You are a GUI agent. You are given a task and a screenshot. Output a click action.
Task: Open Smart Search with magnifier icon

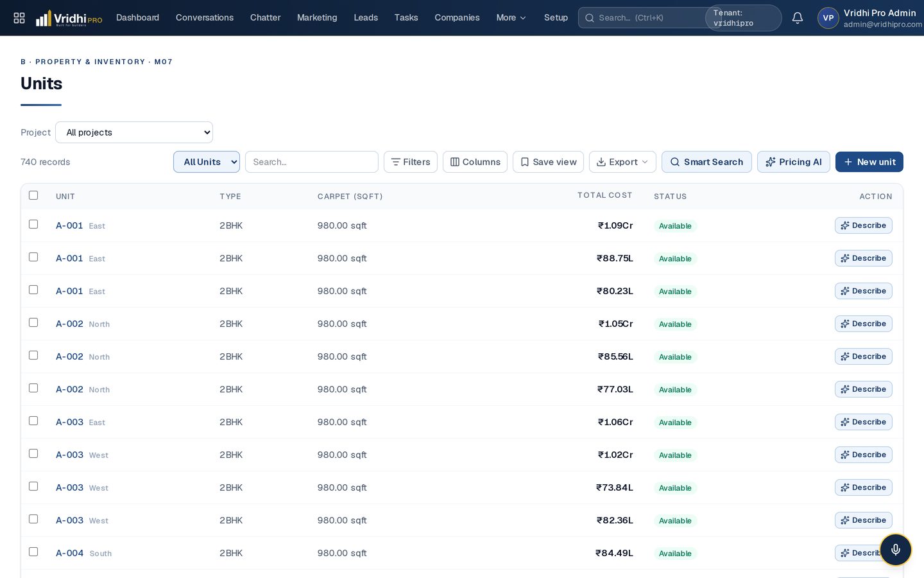[x=706, y=162]
